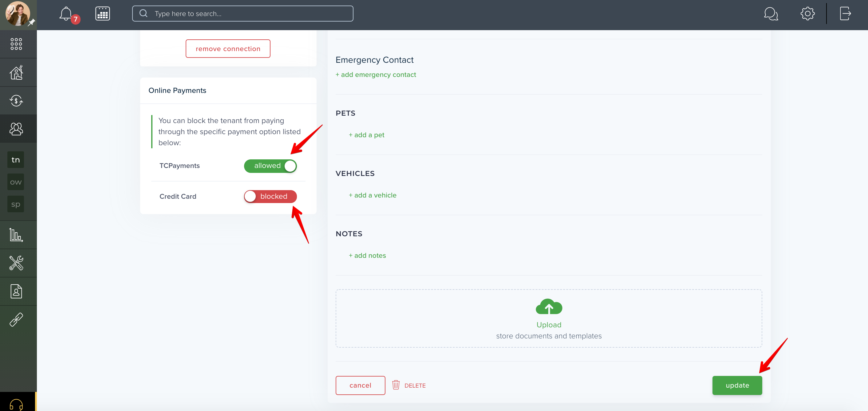868x411 pixels.
Task: Click the 'VEHICLES' section heading
Action: tap(355, 174)
